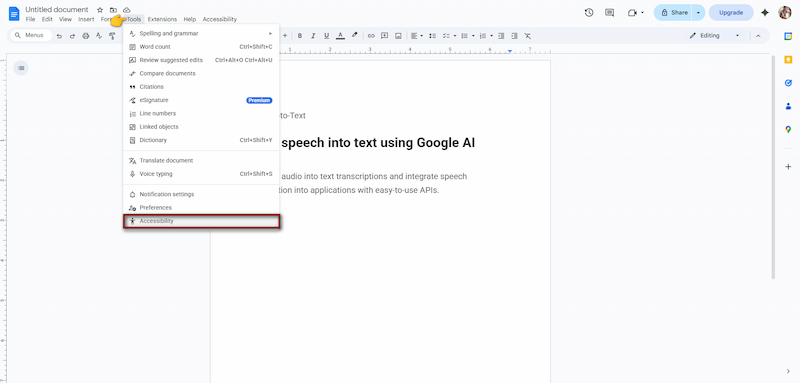Open the bulleted list options dropdown arrow
Screen dimensions: 800x383
473,36
